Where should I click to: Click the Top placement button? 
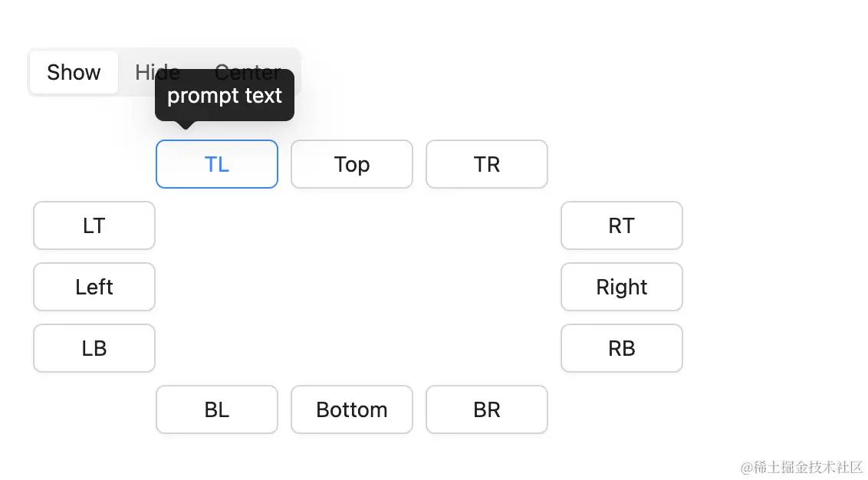tap(352, 164)
